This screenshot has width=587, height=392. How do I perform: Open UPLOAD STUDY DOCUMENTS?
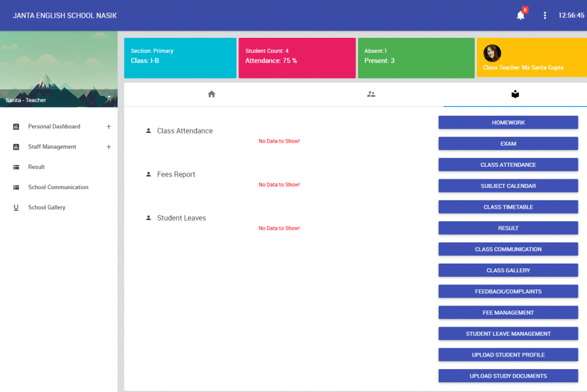[x=508, y=376]
